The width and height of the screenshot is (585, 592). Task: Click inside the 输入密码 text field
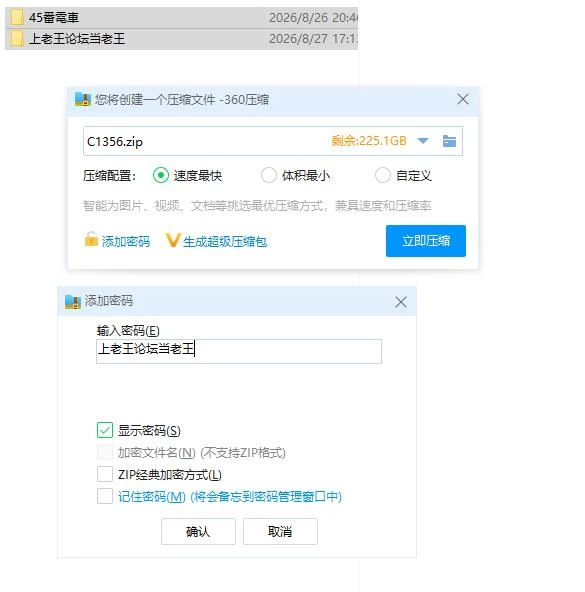[x=239, y=352]
